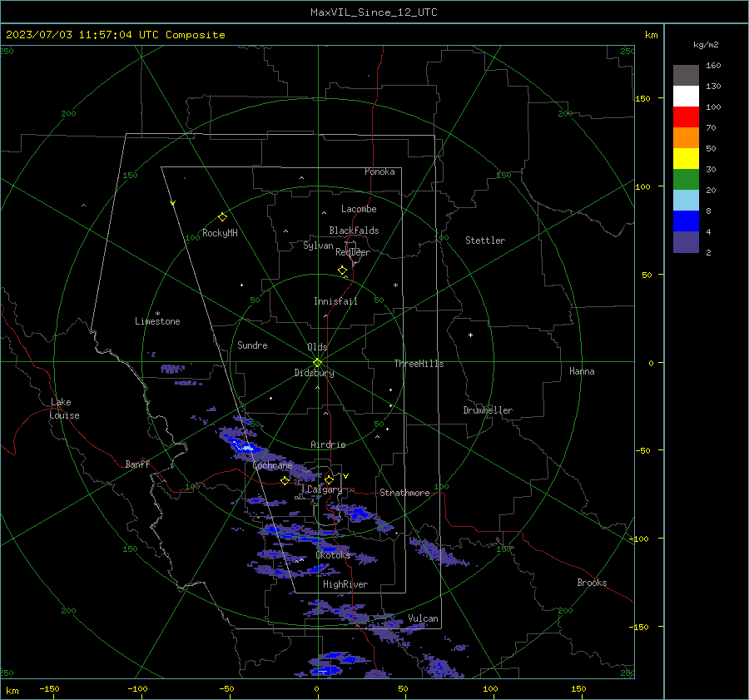
Task: Click the MaxVIL_Since_12_UTC title text
Action: [x=374, y=12]
